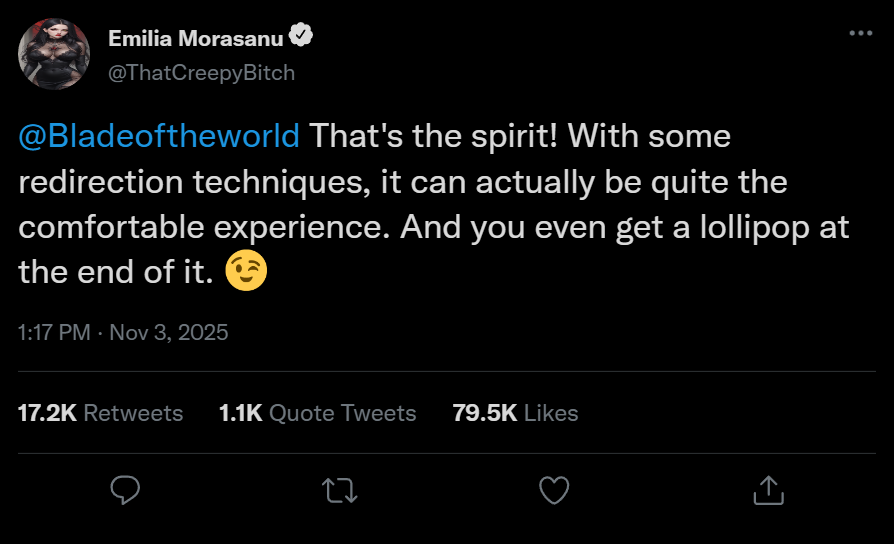View the 17.2K Retweets list

point(100,413)
